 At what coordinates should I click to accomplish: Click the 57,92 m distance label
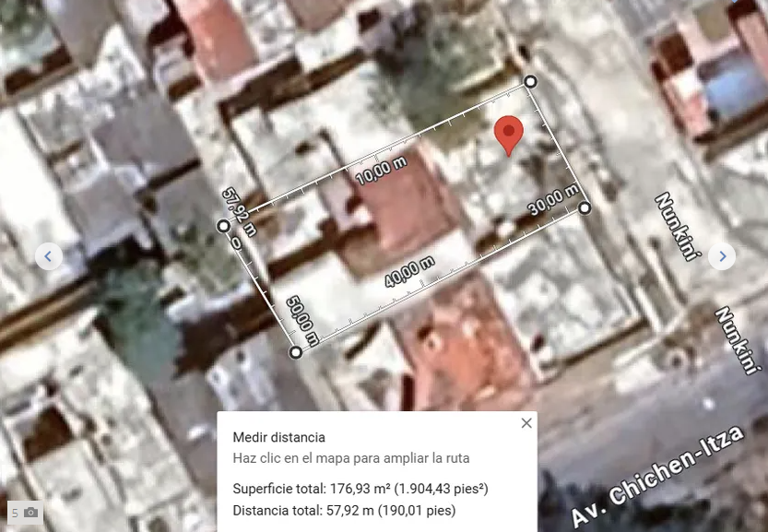[239, 212]
